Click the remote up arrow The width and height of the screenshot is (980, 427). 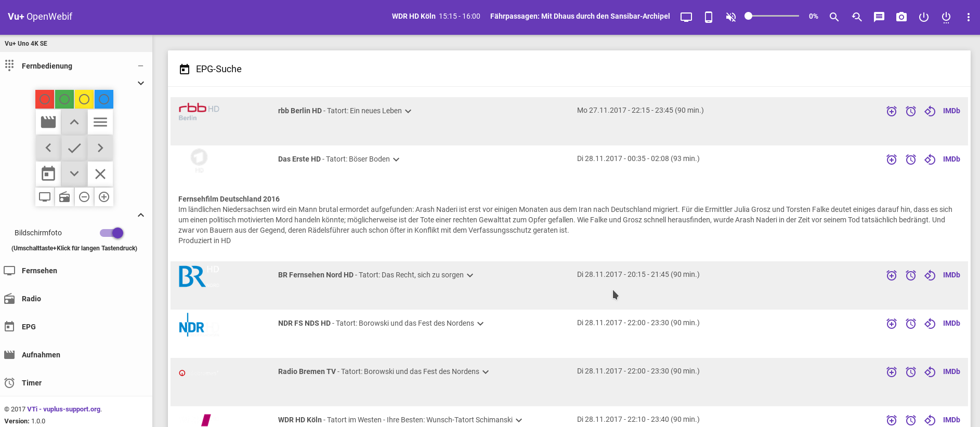coord(74,122)
